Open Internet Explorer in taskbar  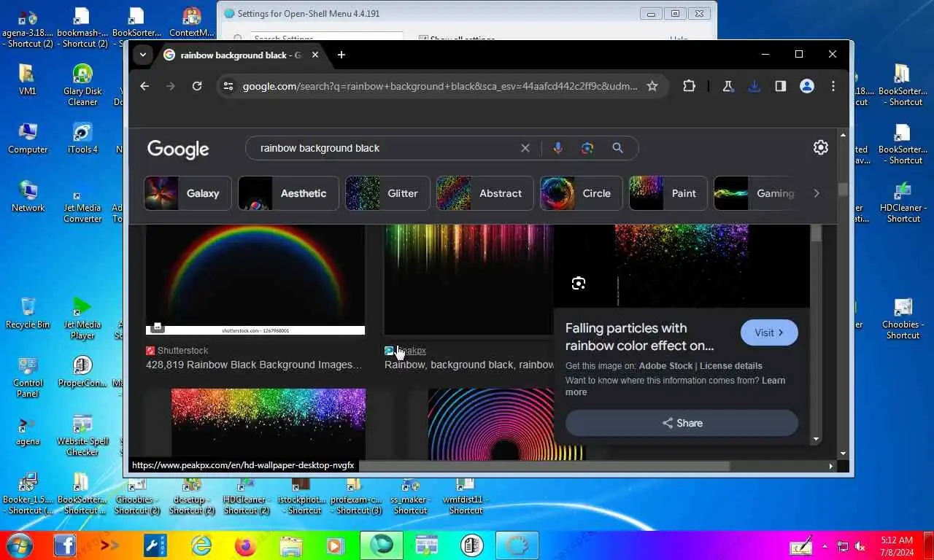(x=201, y=545)
